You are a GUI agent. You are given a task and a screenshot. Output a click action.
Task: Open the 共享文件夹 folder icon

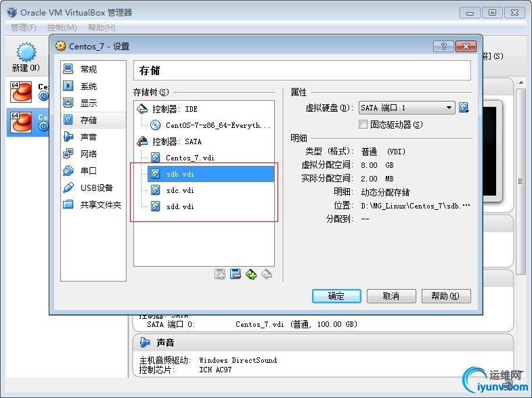[x=68, y=204]
